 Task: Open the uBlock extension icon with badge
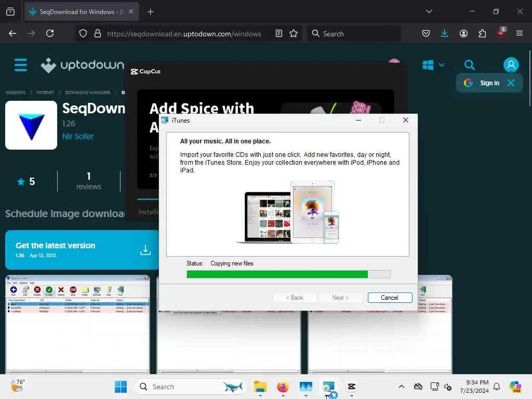click(501, 33)
